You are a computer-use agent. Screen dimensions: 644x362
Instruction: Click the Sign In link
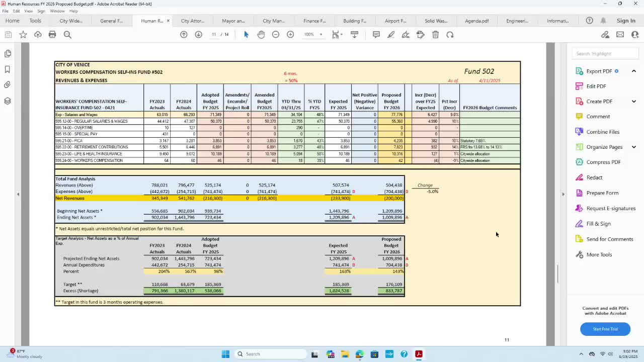(626, 21)
